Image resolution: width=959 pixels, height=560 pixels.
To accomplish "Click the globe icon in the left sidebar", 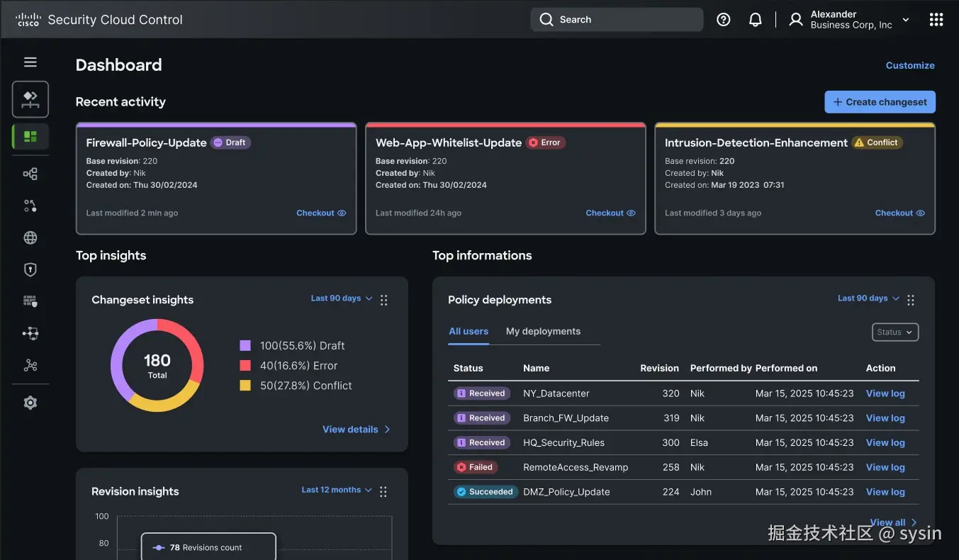I will [x=30, y=237].
